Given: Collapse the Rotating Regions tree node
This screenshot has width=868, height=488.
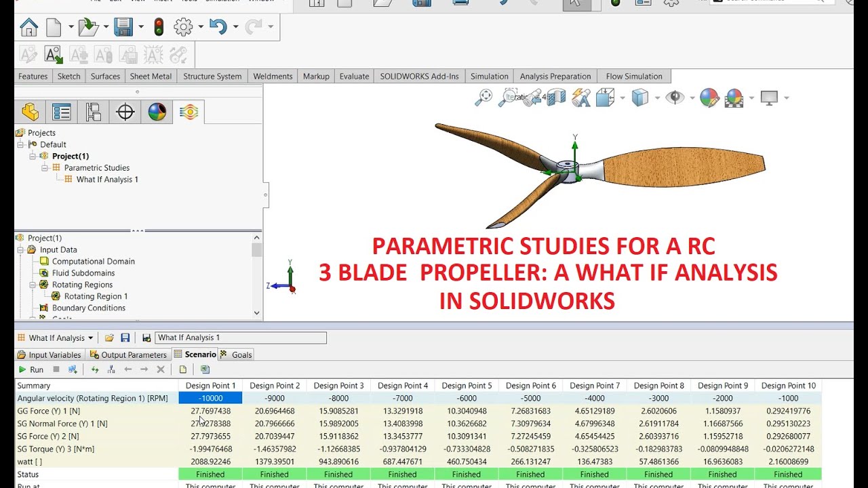Looking at the screenshot, I should pos(33,285).
